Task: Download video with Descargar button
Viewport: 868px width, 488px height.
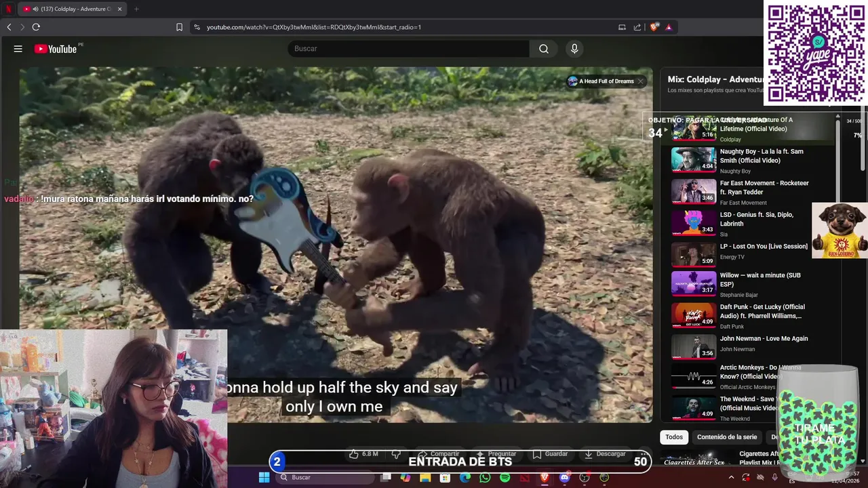Action: pos(605,454)
